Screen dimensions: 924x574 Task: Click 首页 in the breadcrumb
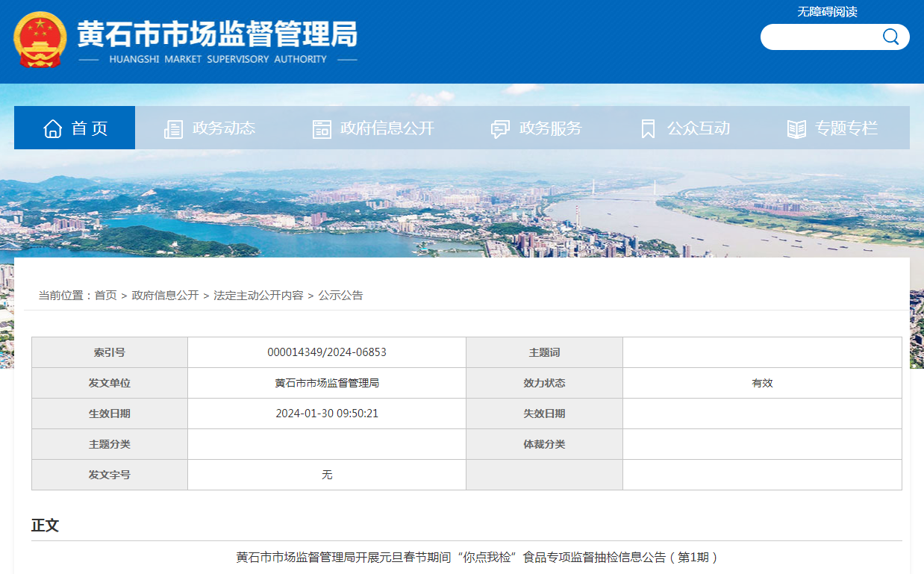coord(105,296)
